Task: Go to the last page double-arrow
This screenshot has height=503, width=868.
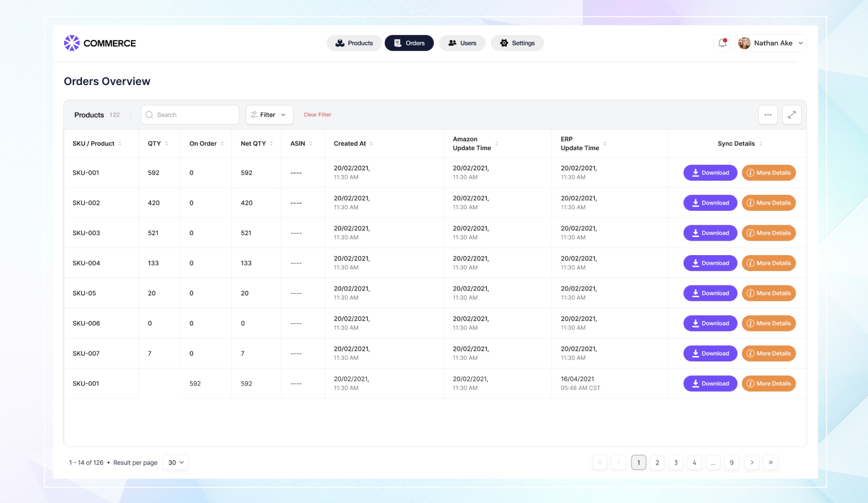Action: click(x=770, y=462)
